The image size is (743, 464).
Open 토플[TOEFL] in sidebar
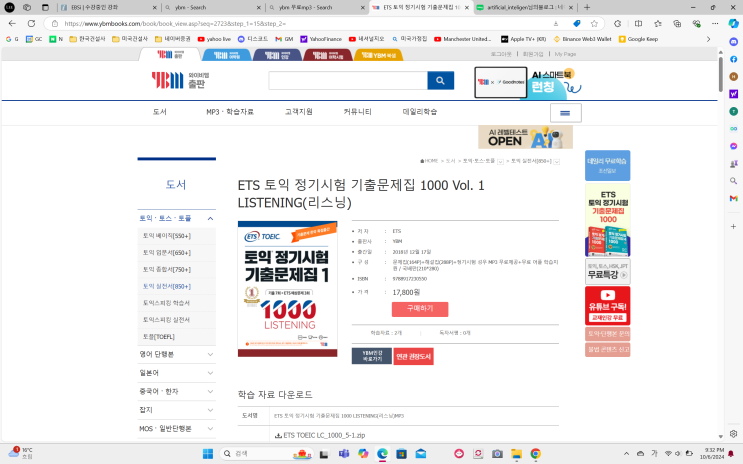159,337
